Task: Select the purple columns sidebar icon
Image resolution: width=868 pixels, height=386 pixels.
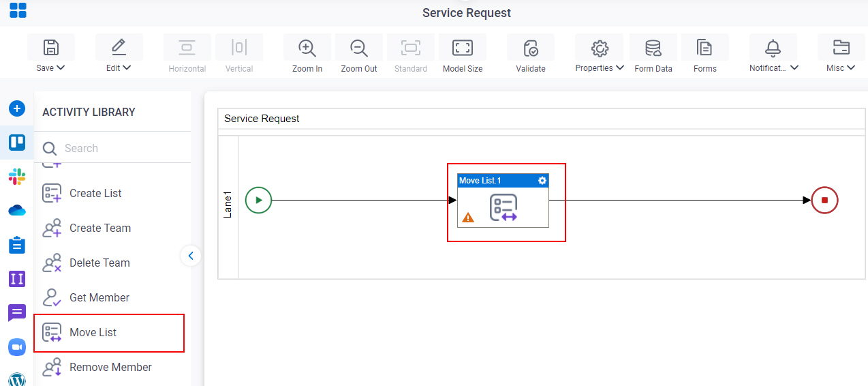Action: (17, 279)
